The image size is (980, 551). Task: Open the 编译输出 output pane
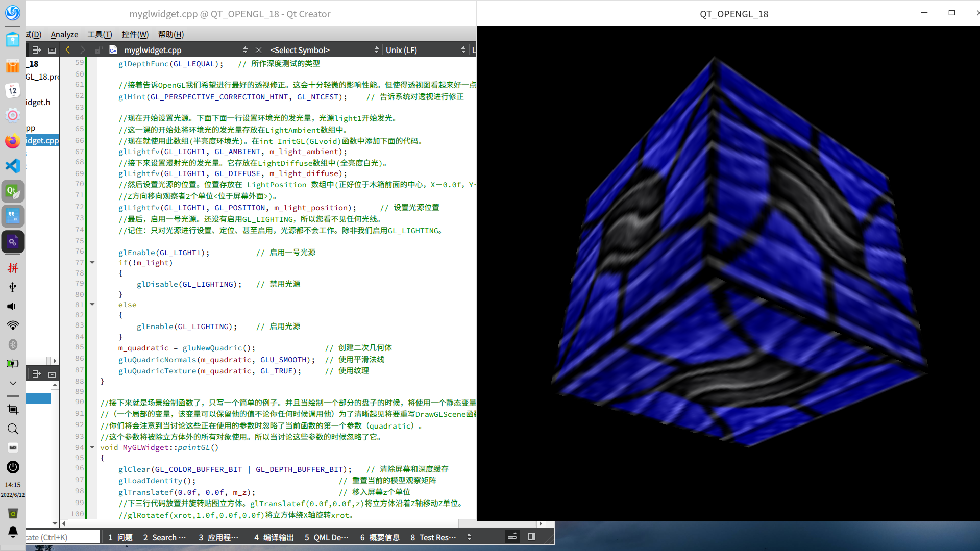[x=274, y=537]
